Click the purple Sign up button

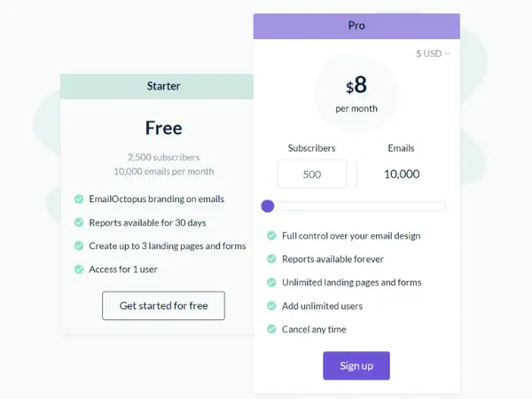(356, 365)
